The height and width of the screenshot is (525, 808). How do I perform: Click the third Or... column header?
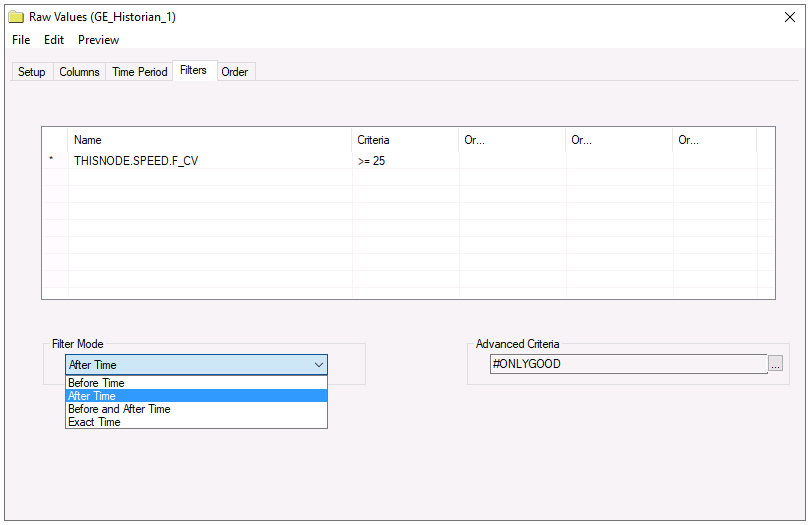(715, 140)
